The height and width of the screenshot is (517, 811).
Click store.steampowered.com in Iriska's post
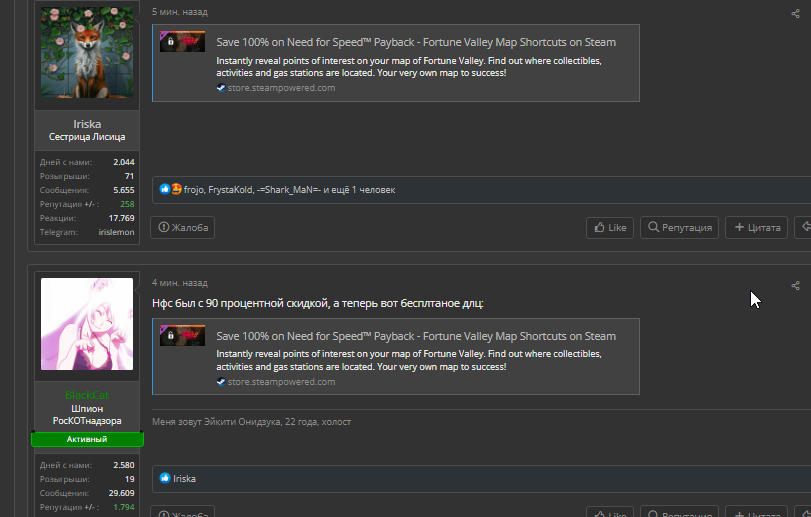[281, 88]
